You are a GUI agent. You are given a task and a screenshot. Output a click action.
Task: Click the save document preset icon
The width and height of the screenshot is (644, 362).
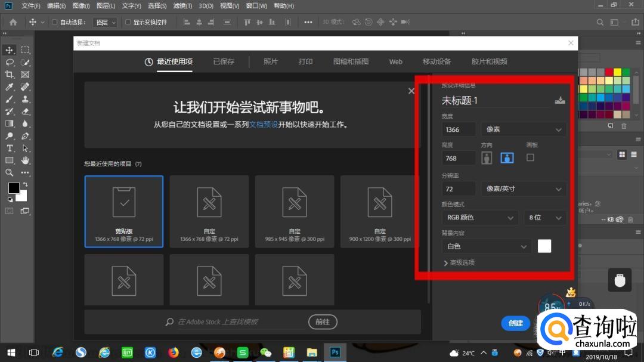point(559,100)
